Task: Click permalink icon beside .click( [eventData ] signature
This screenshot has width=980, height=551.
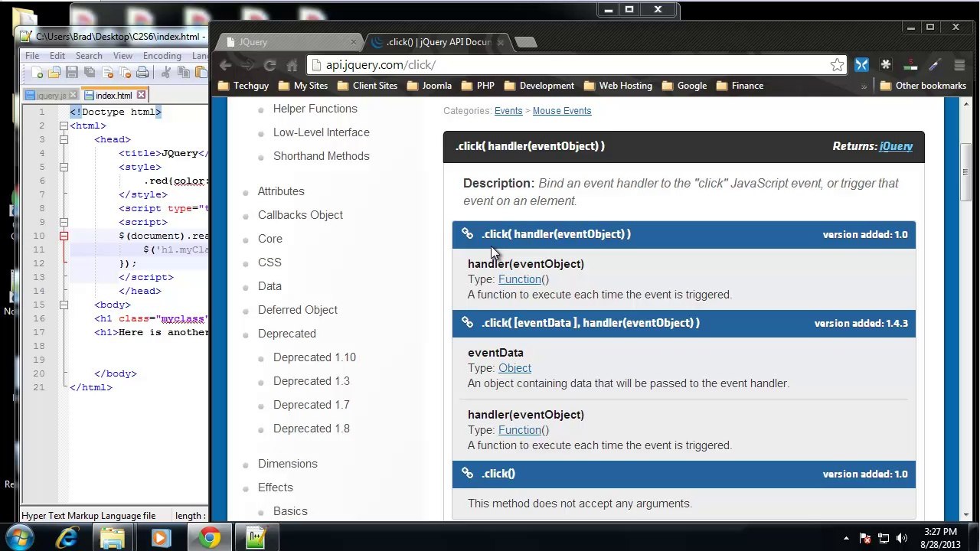Action: 467,323
